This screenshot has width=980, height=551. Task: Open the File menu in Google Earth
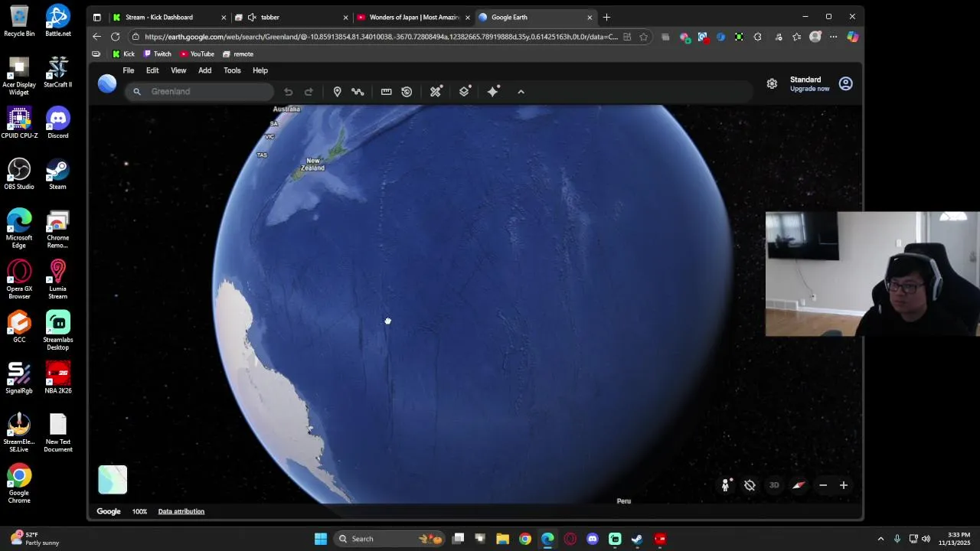point(129,70)
